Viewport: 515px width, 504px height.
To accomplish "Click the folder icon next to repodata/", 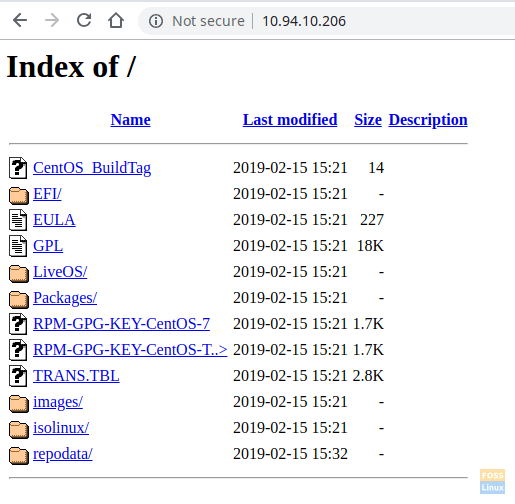I will tap(19, 455).
